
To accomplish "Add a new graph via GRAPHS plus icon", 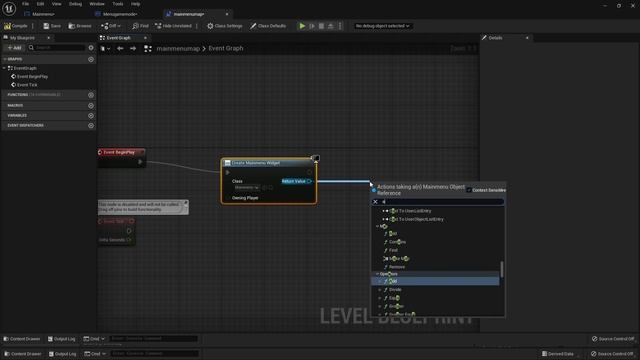I will (x=91, y=59).
